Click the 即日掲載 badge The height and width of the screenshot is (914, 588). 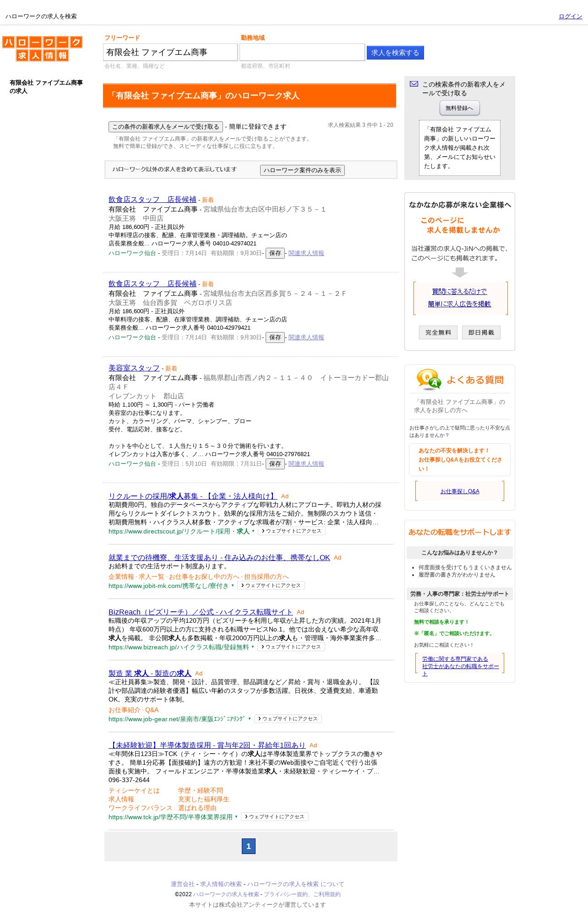(x=481, y=332)
